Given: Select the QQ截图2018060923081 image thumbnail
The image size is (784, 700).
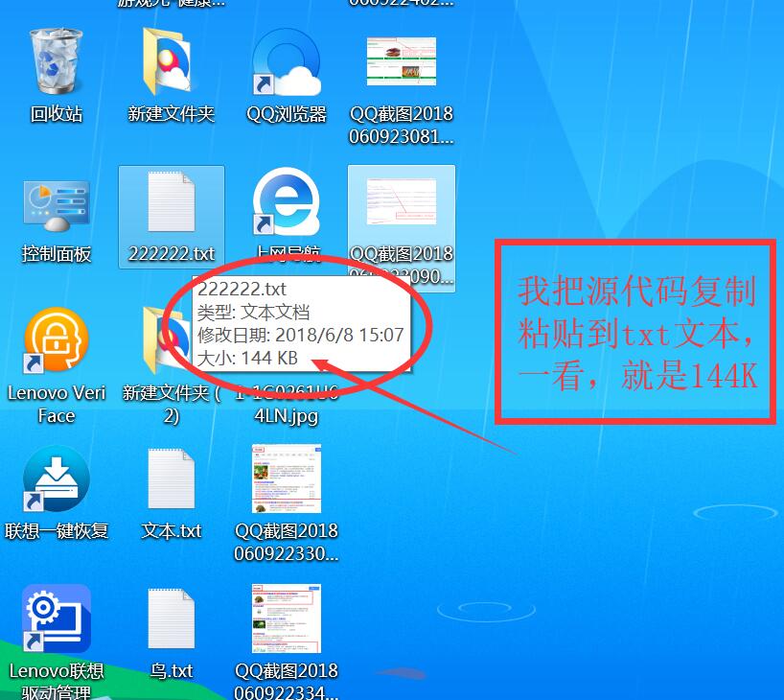Looking at the screenshot, I should pos(402,63).
